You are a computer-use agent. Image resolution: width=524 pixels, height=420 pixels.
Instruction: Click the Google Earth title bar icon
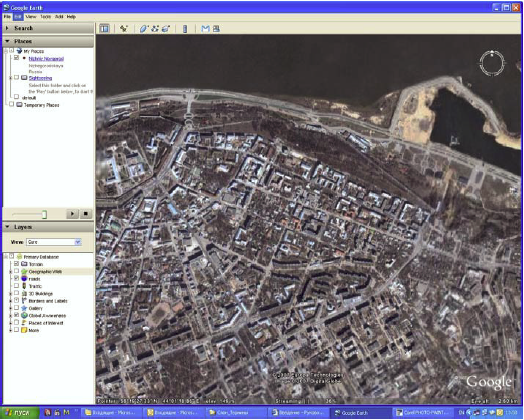pyautogui.click(x=6, y=7)
